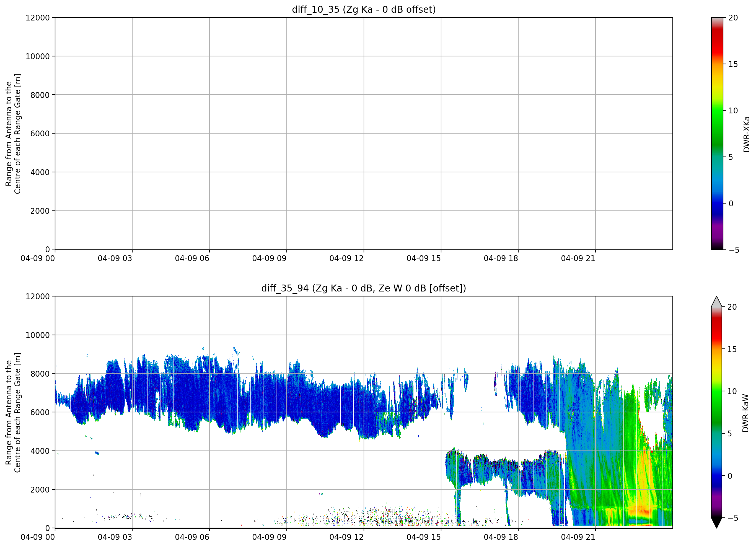Click the upper extend arrow on bottom colorbar
Image resolution: width=756 pixels, height=547 pixels.
point(716,301)
